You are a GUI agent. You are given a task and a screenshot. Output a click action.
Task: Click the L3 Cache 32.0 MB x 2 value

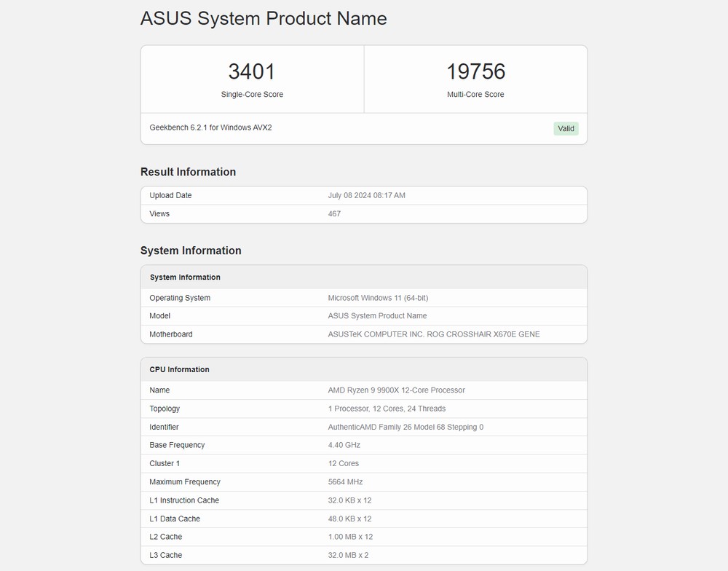click(x=347, y=555)
